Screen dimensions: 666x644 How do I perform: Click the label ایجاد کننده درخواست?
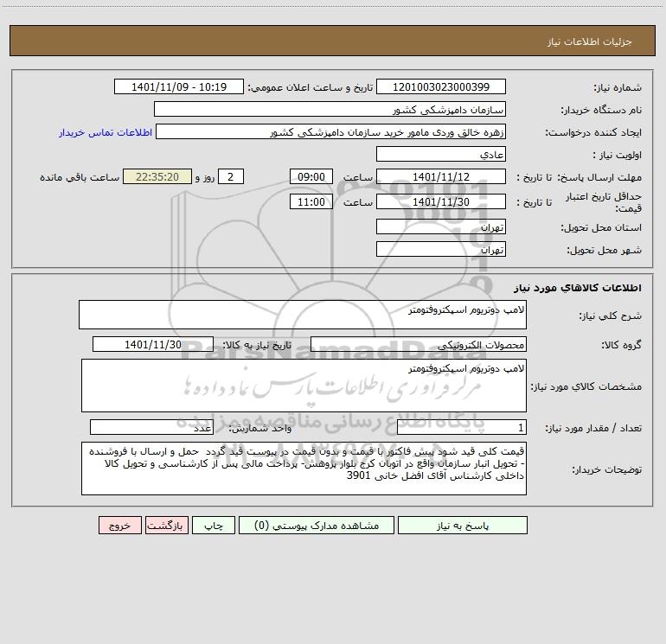click(593, 132)
